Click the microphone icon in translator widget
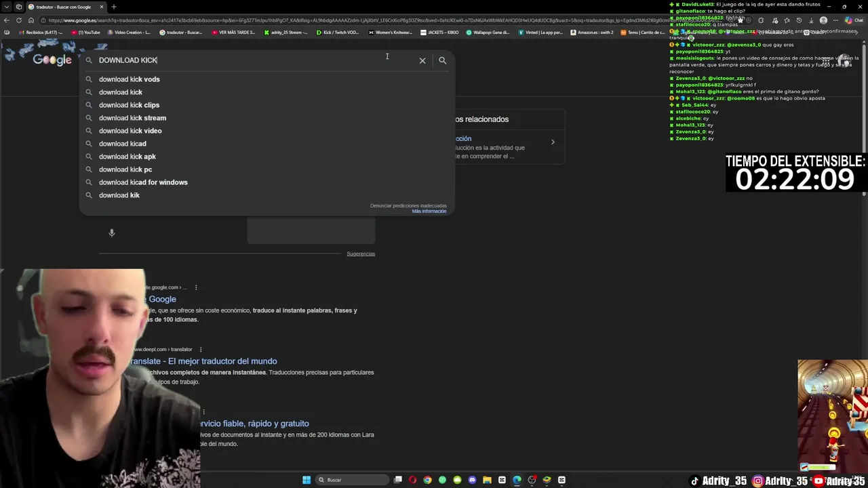Screen dimensions: 868x488 pos(112,232)
